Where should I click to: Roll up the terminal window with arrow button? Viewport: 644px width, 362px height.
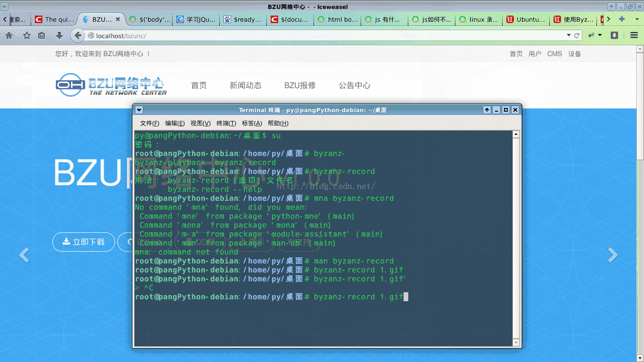click(x=487, y=110)
